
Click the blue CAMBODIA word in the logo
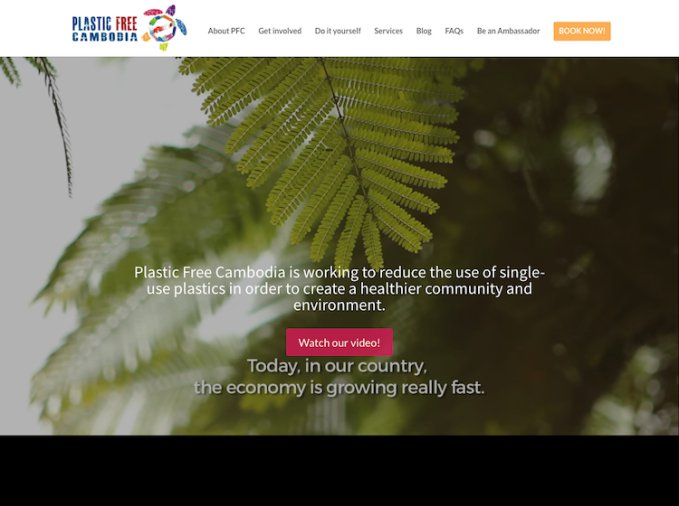[x=105, y=37]
